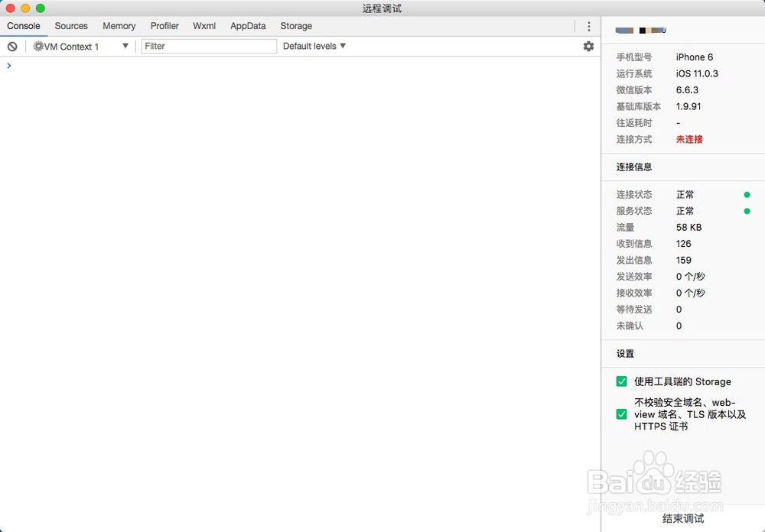
Task: Click the red 未连接 status text
Action: click(689, 139)
